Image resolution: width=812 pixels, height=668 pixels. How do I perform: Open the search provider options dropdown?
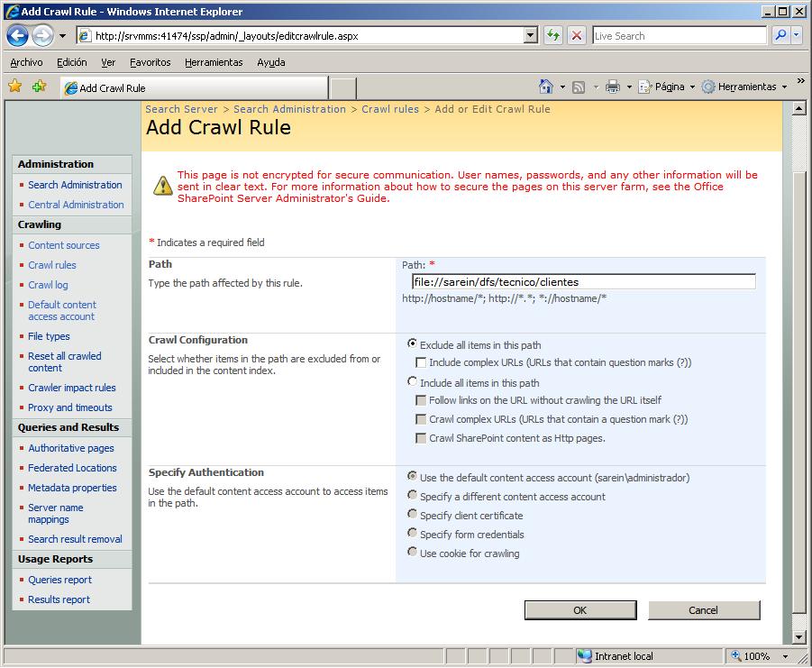tap(797, 36)
